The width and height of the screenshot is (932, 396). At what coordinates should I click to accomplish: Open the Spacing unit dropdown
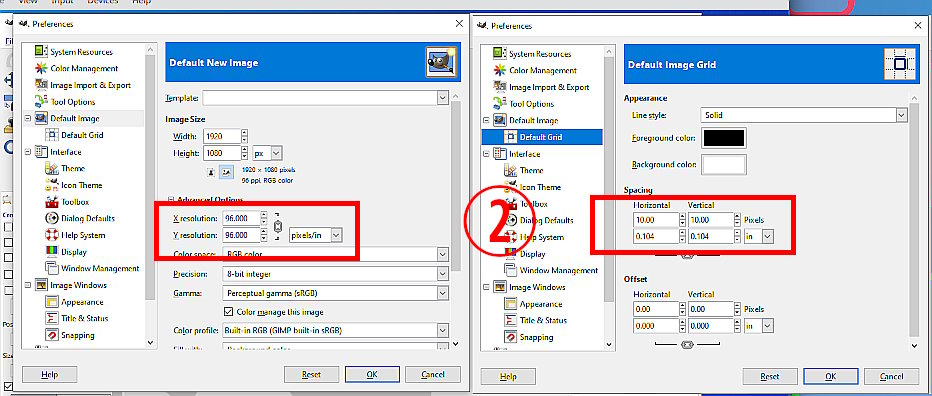(x=759, y=237)
